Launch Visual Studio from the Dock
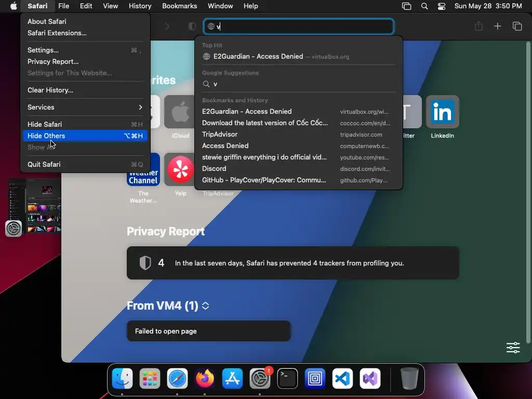 click(370, 378)
